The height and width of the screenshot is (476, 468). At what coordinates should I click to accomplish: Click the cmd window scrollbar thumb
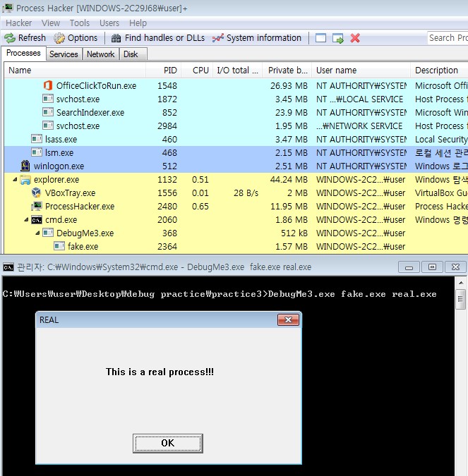point(461,299)
